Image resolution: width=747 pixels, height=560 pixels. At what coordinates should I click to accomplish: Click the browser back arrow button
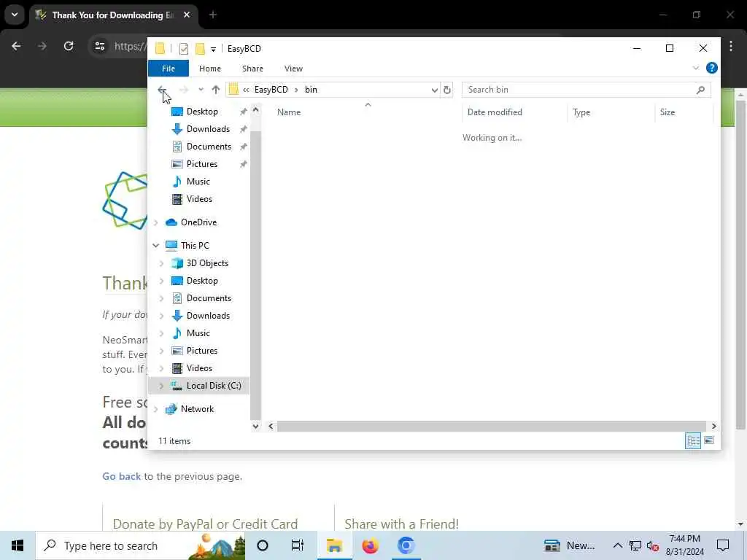pyautogui.click(x=16, y=46)
